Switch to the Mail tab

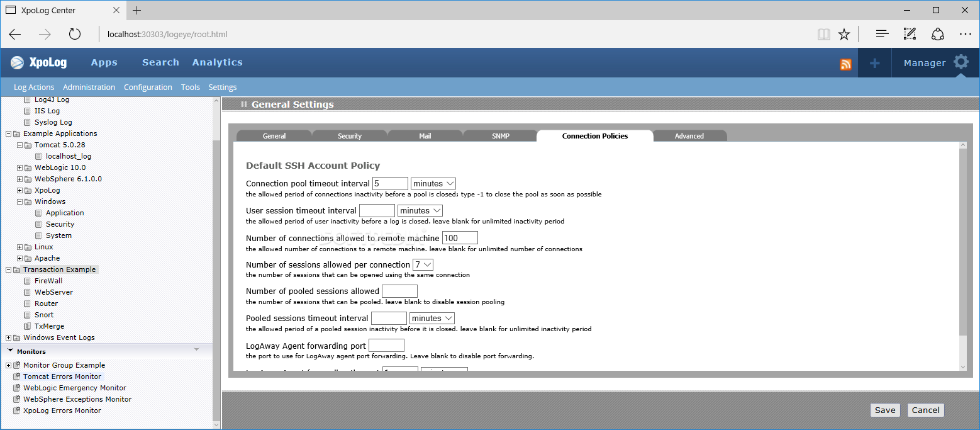[425, 136]
